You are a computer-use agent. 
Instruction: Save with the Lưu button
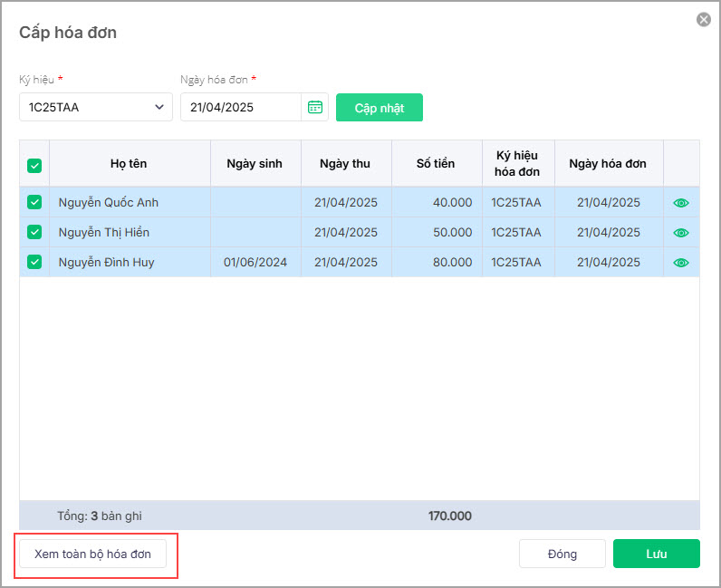pyautogui.click(x=656, y=554)
